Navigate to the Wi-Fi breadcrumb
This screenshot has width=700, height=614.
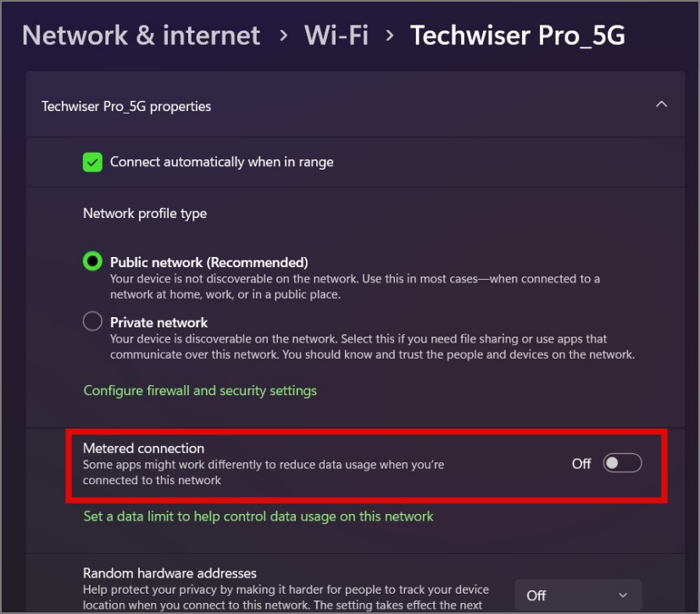pos(337,35)
